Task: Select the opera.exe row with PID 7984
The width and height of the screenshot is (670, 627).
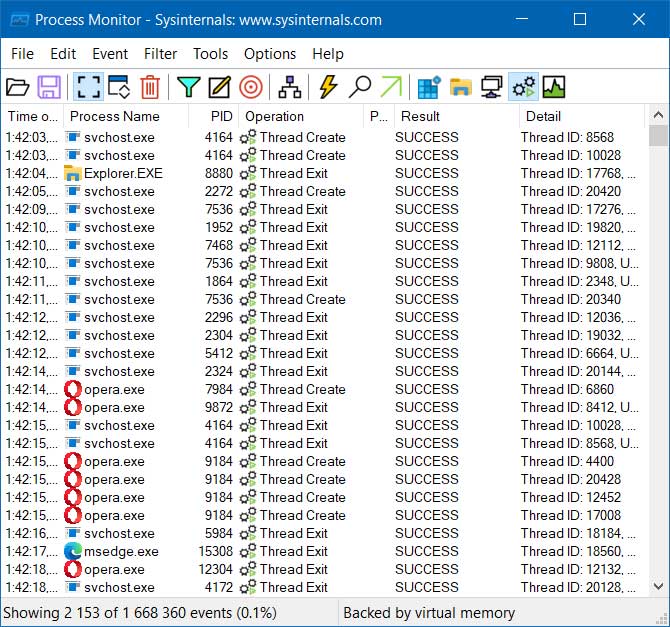Action: click(x=323, y=389)
